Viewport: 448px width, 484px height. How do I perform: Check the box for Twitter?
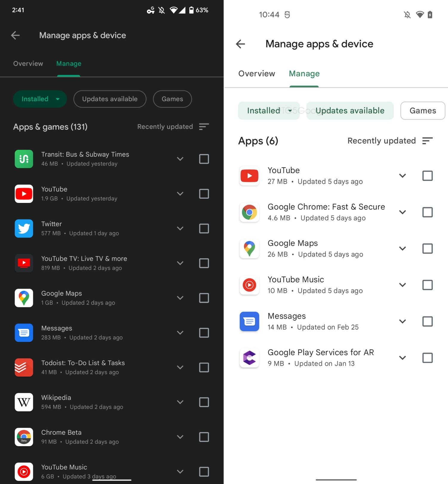click(204, 229)
